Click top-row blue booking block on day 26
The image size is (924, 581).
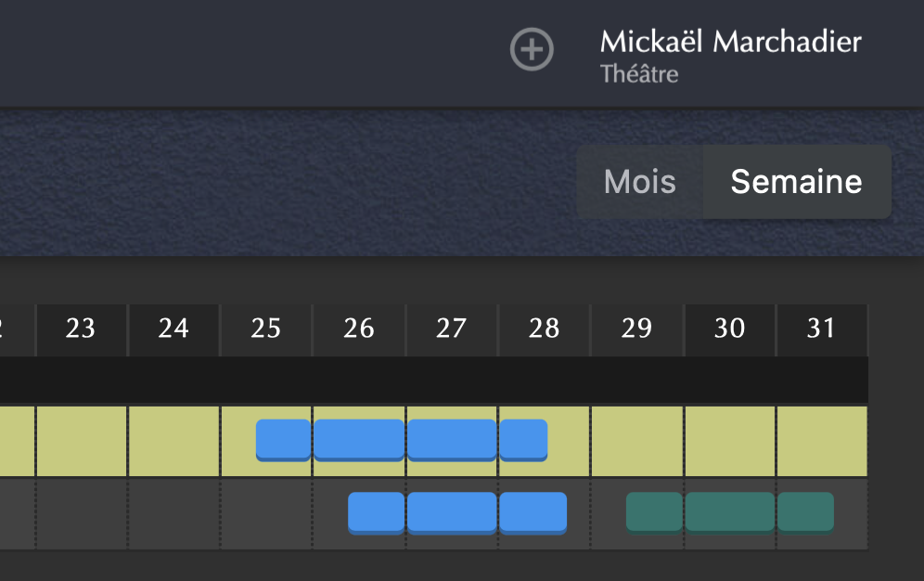click(x=359, y=439)
